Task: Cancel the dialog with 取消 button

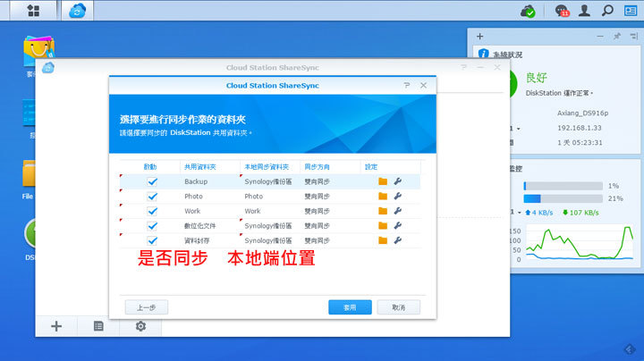Action: pyautogui.click(x=398, y=307)
